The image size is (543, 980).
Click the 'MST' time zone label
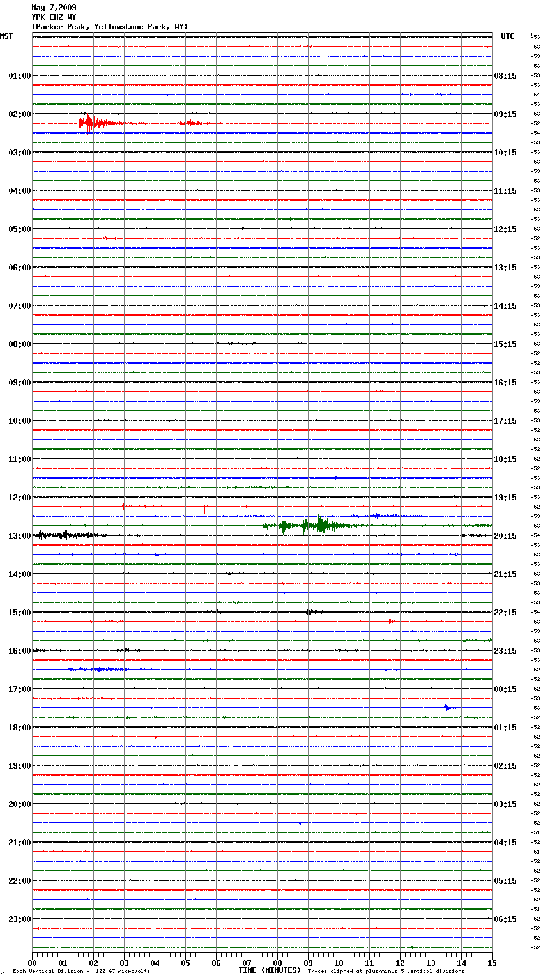(6, 36)
